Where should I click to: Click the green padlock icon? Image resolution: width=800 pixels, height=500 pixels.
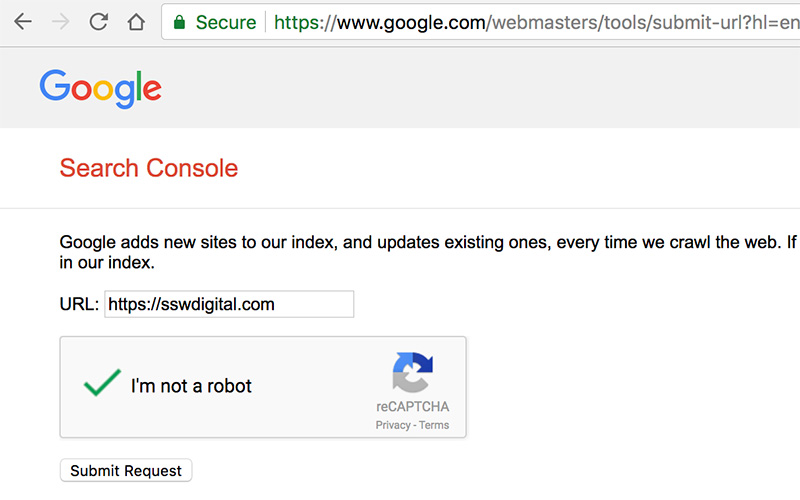(179, 22)
